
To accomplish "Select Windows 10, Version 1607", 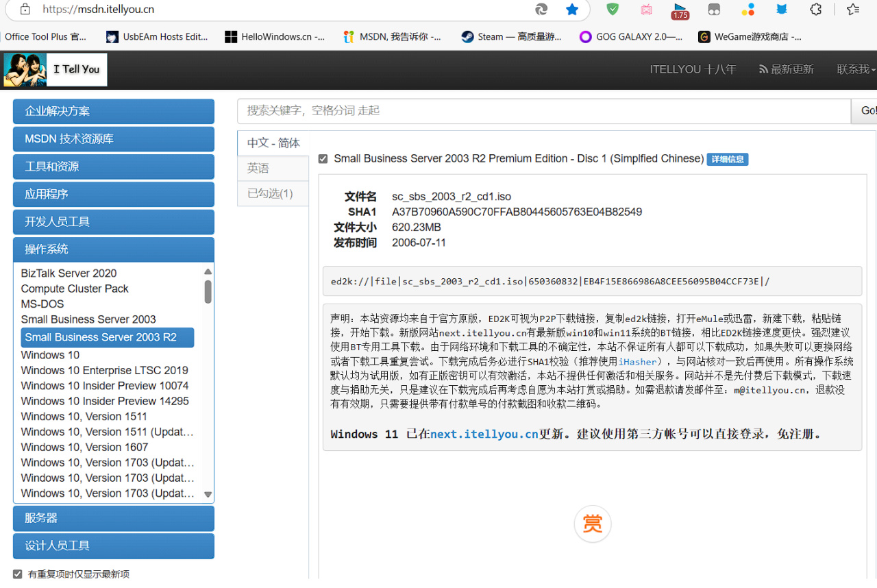I will [84, 447].
